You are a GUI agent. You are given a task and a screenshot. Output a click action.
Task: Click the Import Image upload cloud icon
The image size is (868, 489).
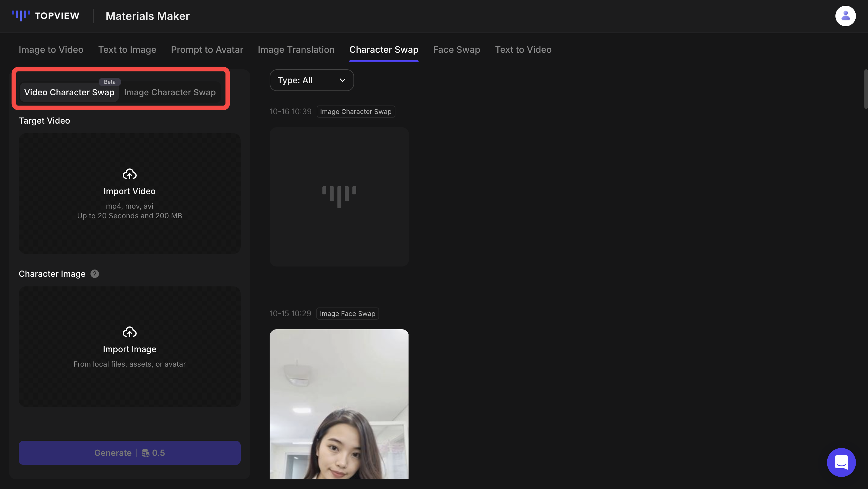tap(129, 332)
